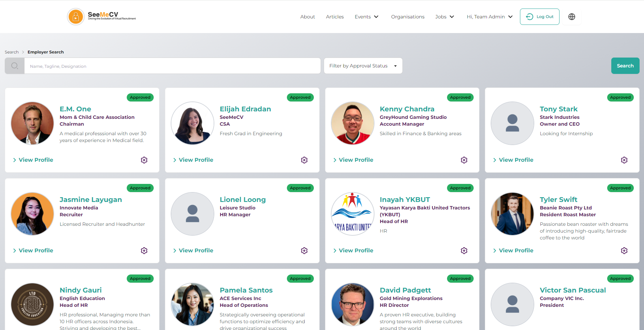Open settings gear on Tony Stark card
Screen dimensions: 644x330
624,160
